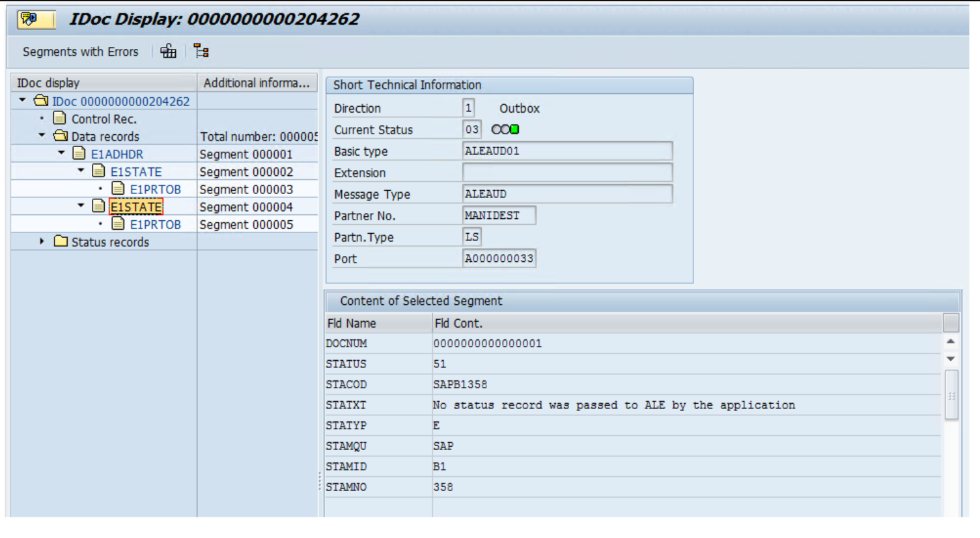The image size is (980, 538).
Task: Collapse E1STATE node of Segment 000004
Action: pos(81,206)
